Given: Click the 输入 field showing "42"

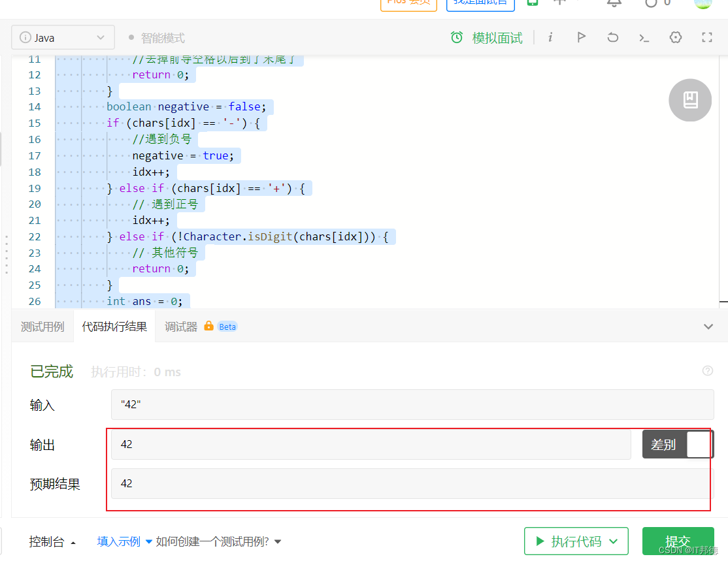Looking at the screenshot, I should 412,405.
